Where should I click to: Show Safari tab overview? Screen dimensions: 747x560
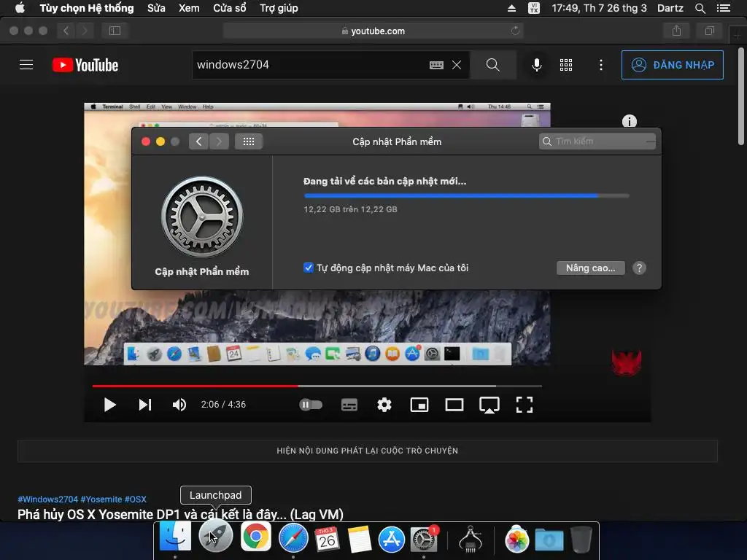pyautogui.click(x=709, y=31)
